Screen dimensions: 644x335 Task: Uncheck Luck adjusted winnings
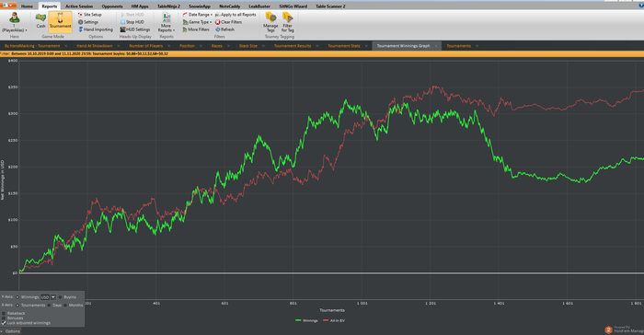tap(4, 323)
